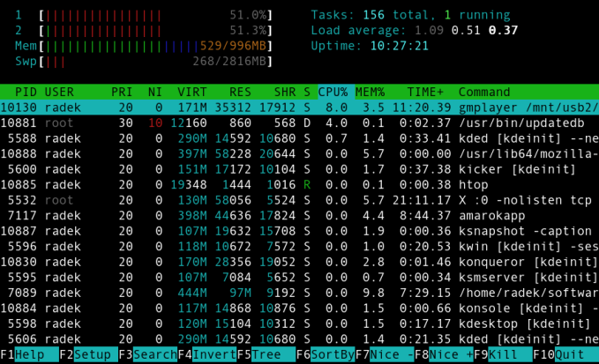This screenshot has width=599, height=364.
Task: Select the /usr/lib64/mozilla- process row
Action: [x=300, y=153]
